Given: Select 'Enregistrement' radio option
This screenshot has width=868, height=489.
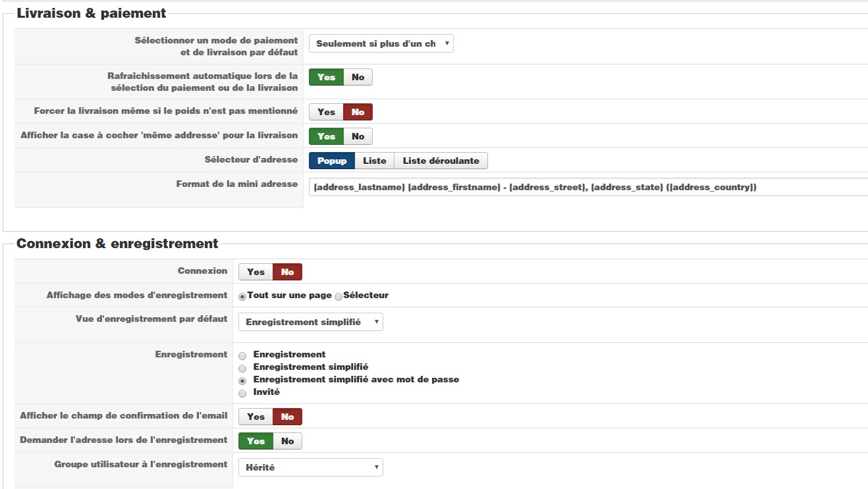Looking at the screenshot, I should (x=242, y=355).
